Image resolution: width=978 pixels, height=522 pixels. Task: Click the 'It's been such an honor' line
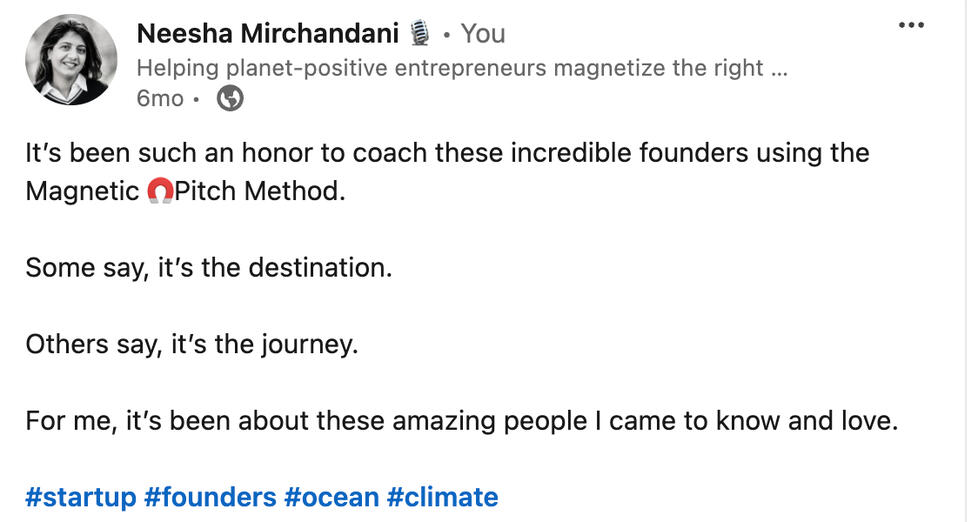click(447, 153)
